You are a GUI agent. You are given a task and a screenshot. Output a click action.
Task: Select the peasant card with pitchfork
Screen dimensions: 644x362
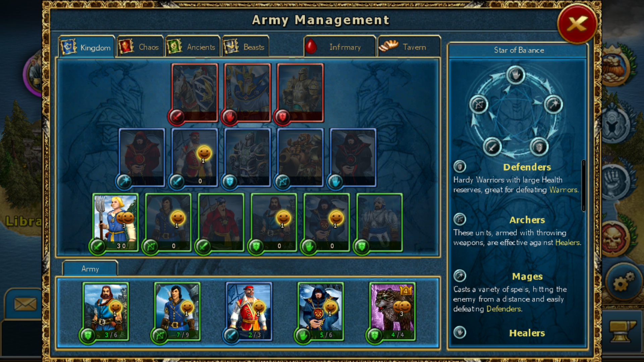tap(115, 223)
